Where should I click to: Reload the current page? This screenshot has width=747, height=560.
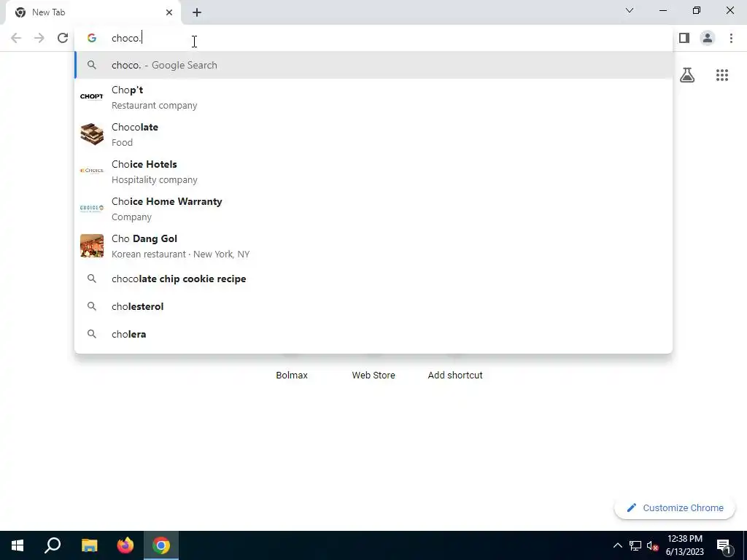click(63, 38)
